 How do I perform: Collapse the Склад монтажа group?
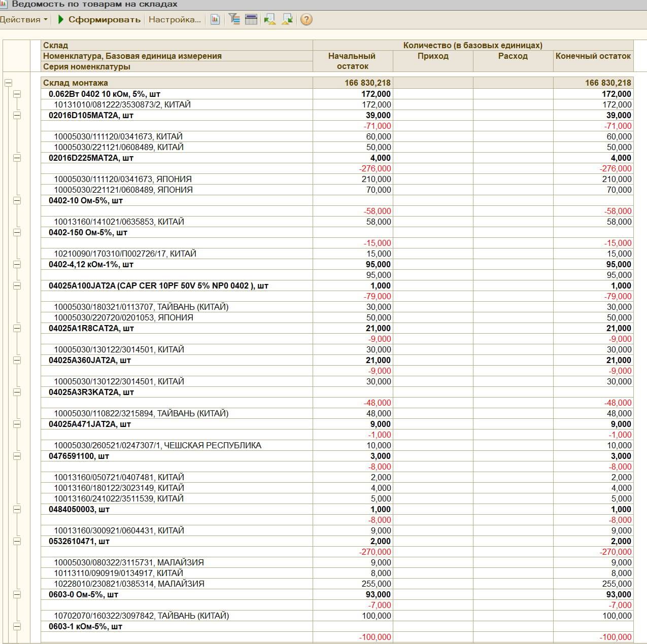[8, 83]
